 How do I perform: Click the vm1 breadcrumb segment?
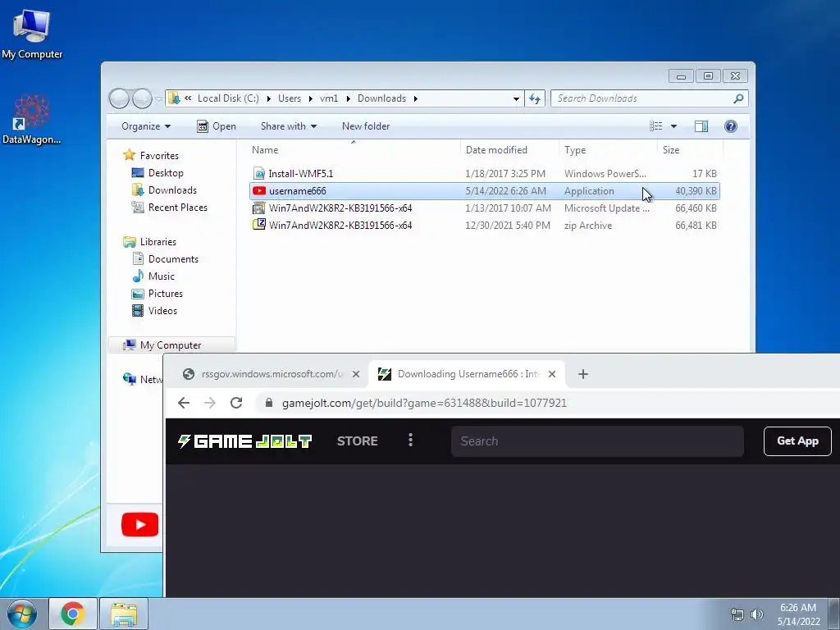329,98
